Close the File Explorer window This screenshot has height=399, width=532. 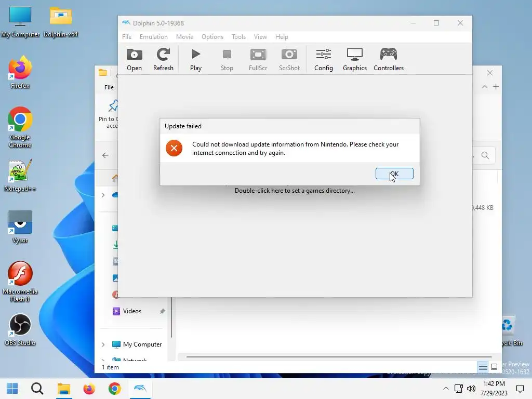pyautogui.click(x=490, y=73)
